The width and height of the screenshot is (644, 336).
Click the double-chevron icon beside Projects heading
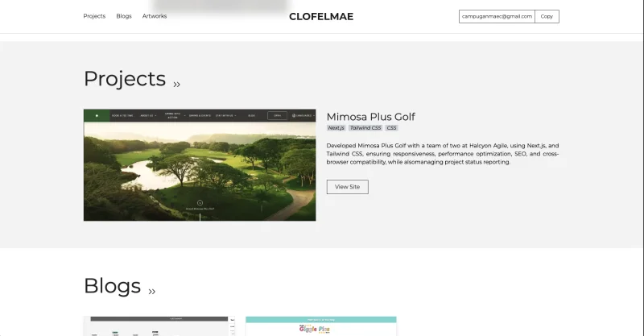click(176, 85)
